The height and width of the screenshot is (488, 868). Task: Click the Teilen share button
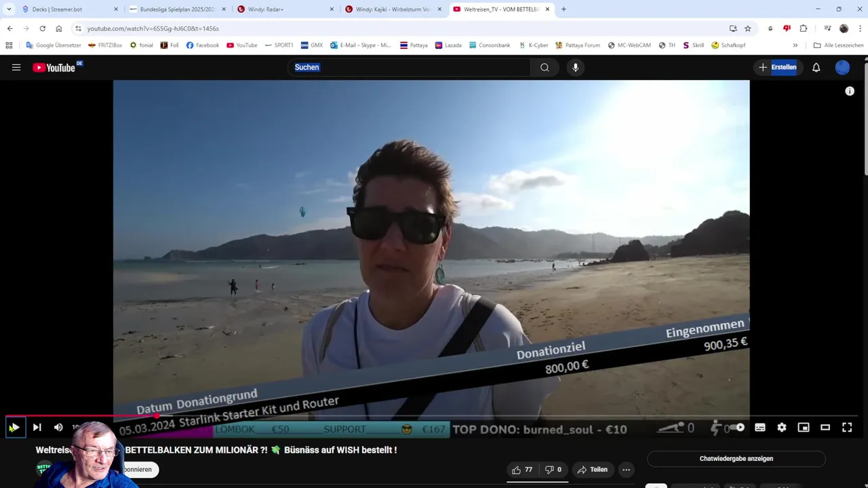tap(592, 470)
